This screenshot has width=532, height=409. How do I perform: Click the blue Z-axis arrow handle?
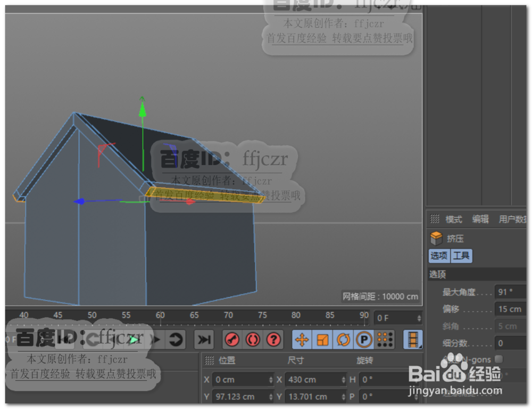coord(80,201)
